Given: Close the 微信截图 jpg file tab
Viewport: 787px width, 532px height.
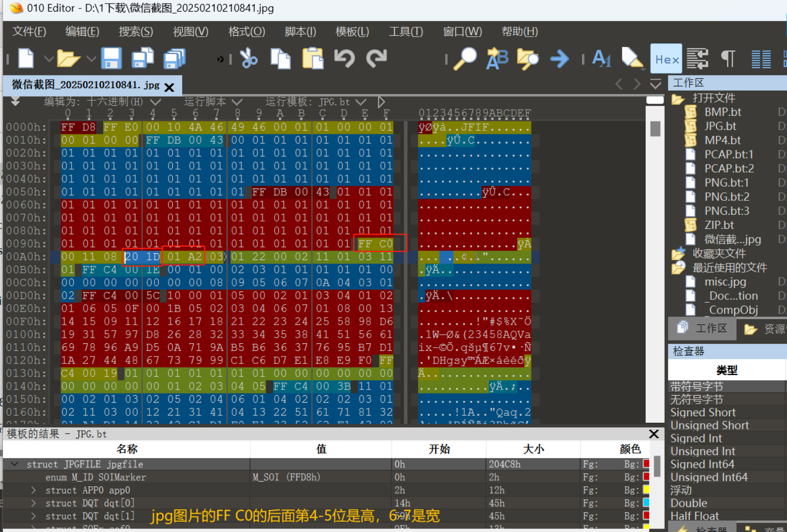Looking at the screenshot, I should pyautogui.click(x=169, y=88).
